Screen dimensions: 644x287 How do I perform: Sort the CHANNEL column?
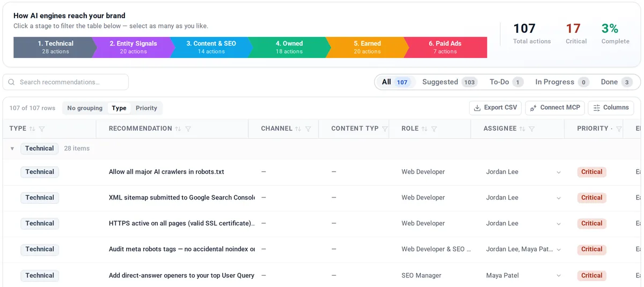coord(298,129)
